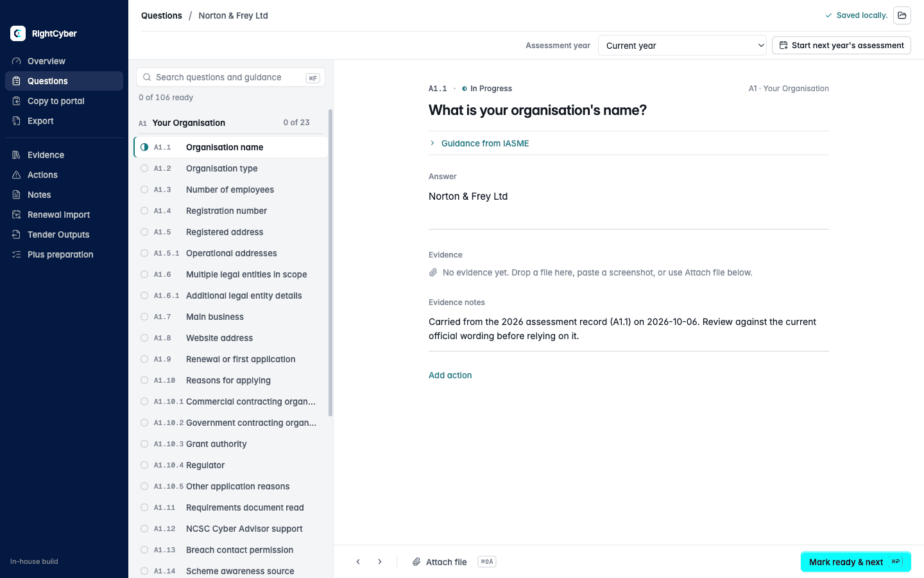Viewport: 924px width, 578px height.
Task: Go to previous question arrow
Action: [x=358, y=562]
